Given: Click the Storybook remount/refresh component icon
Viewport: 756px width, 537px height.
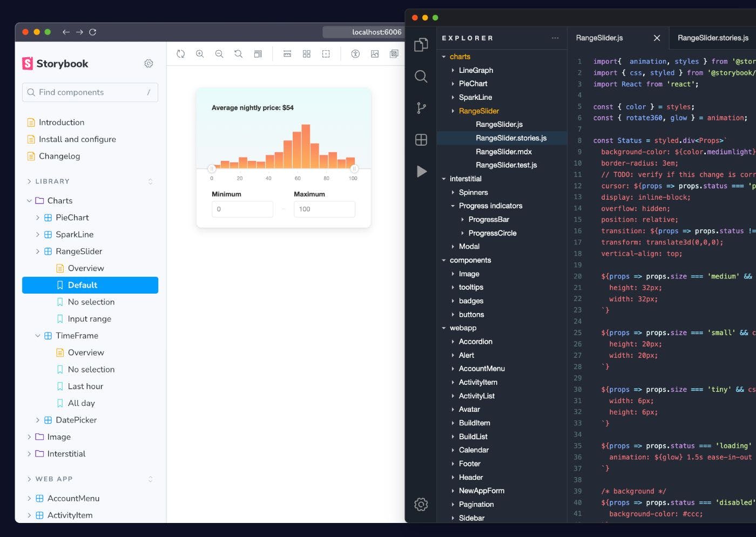Looking at the screenshot, I should click(x=180, y=54).
